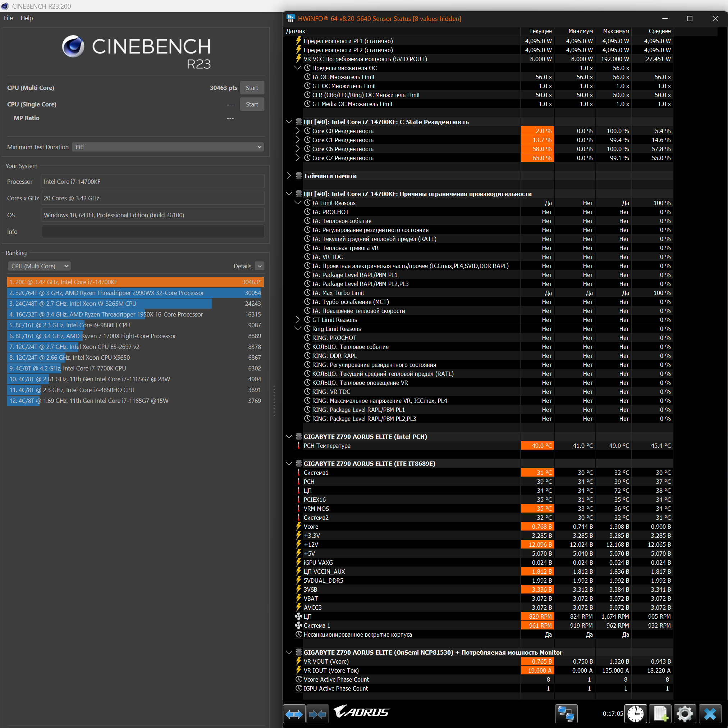Collapse the IA Limit Reasons tree
The width and height of the screenshot is (728, 728).
[x=298, y=203]
